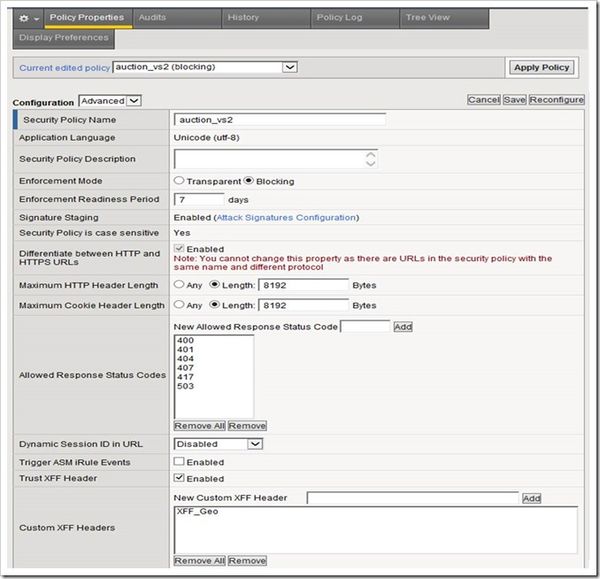Select status code 400 in the list
Screen dimensions: 600x579
click(x=186, y=340)
